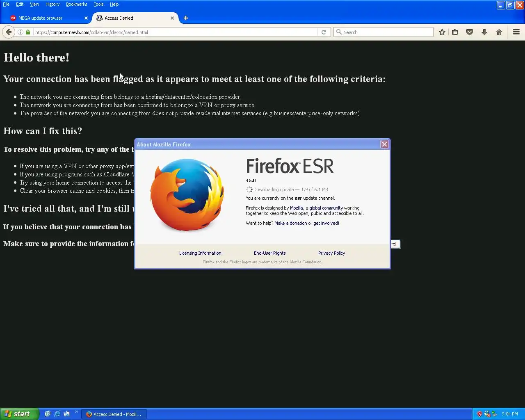Viewport: 525px width, 420px height.
Task: Reload the page with the refresh icon
Action: coord(324,32)
